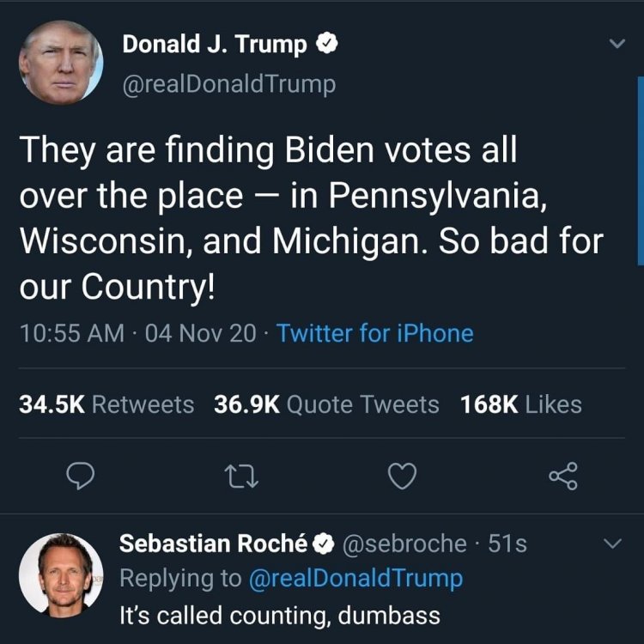View the 34.5K Retweets list
The height and width of the screenshot is (644, 644).
pyautogui.click(x=106, y=404)
